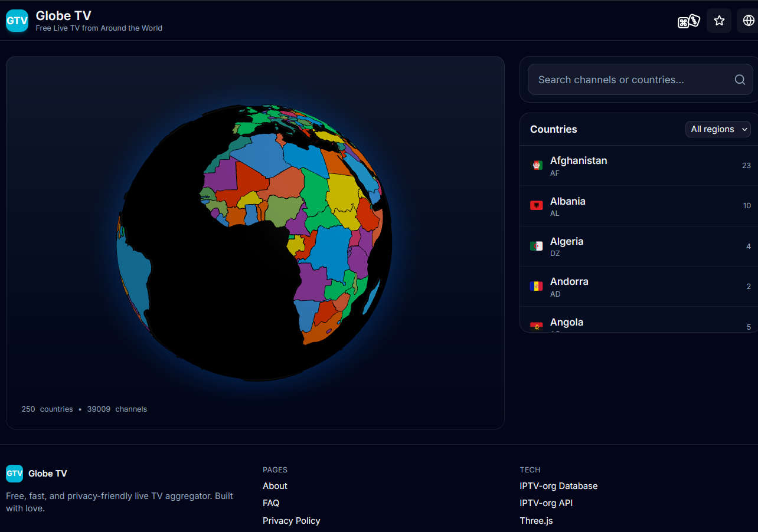
Task: Click the Andorra flag icon
Action: [x=536, y=286]
